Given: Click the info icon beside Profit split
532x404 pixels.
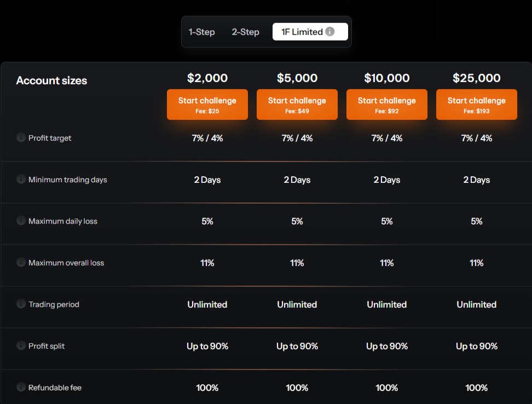Looking at the screenshot, I should pos(20,346).
